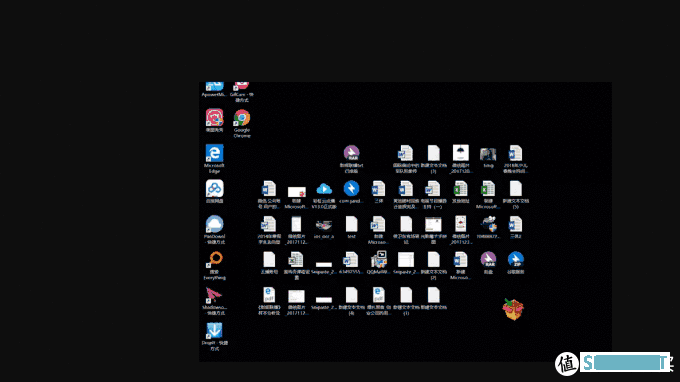This screenshot has width=680, height=382.
Task: Click the strawberry box desktop icon
Action: tap(513, 309)
